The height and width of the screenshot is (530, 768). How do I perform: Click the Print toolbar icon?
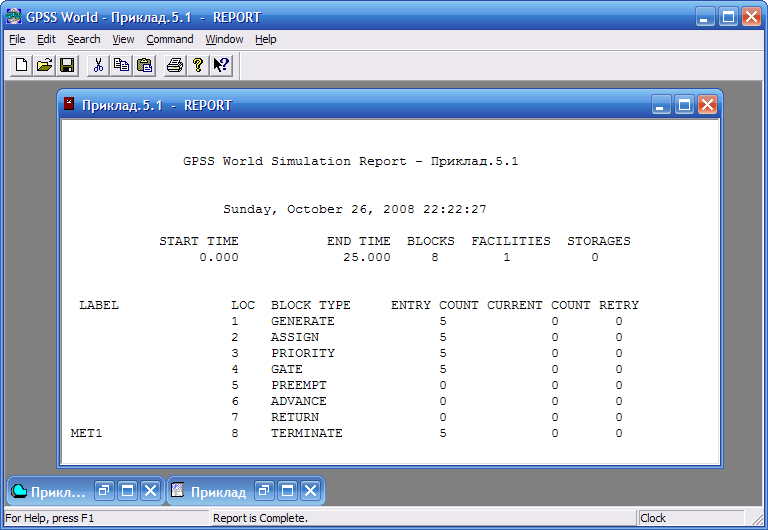click(x=175, y=65)
